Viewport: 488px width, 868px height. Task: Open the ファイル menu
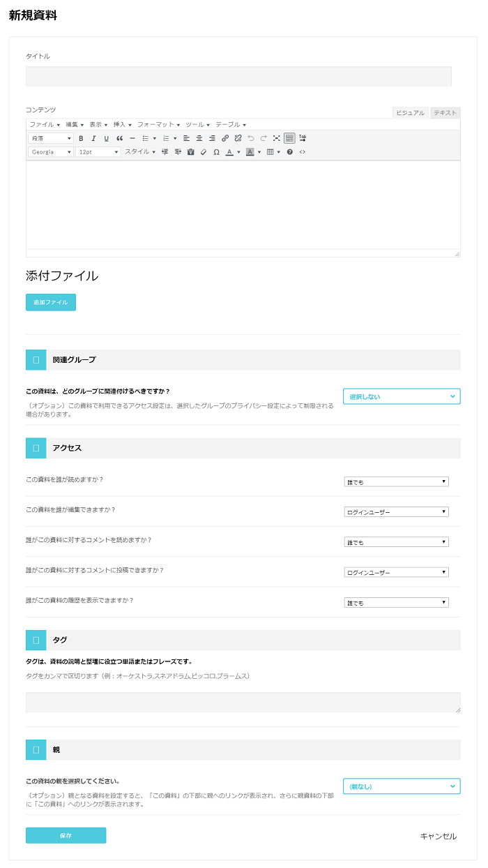coord(45,124)
